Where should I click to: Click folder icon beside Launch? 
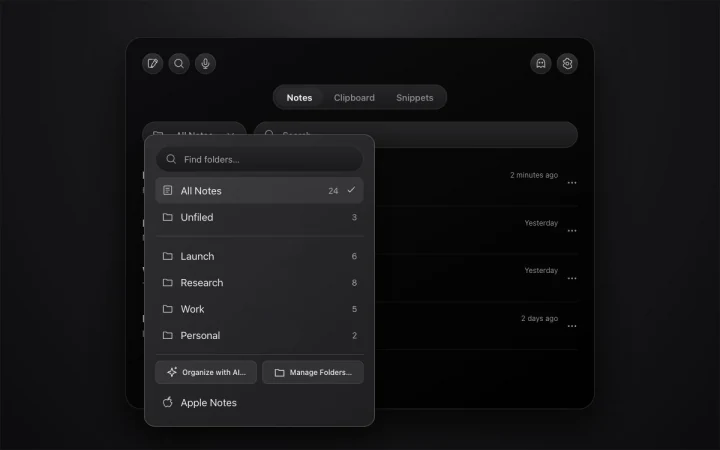click(x=168, y=256)
